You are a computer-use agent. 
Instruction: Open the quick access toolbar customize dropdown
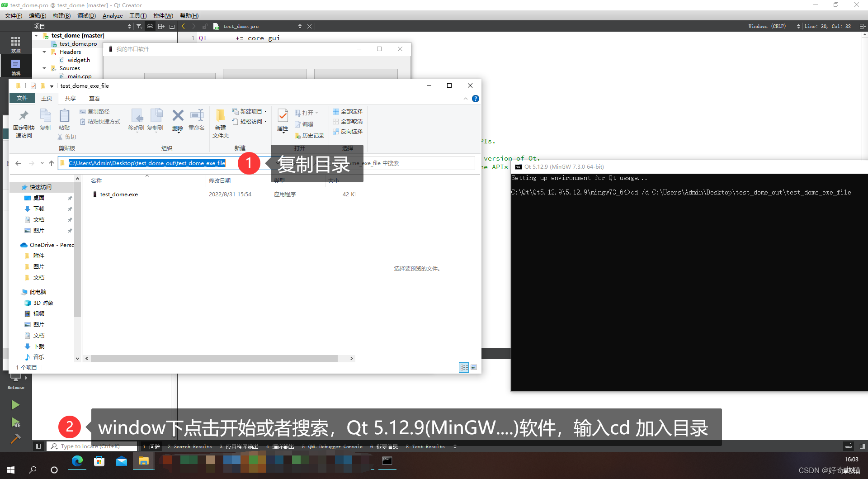52,86
